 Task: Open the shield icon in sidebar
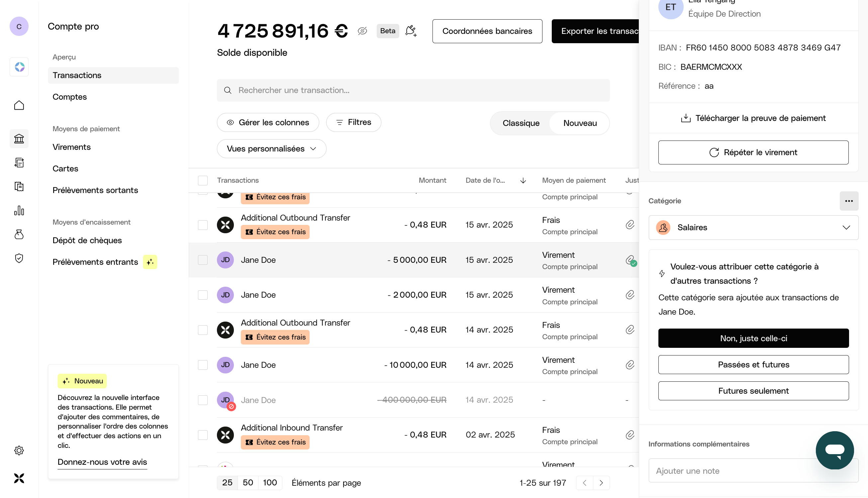tap(19, 258)
